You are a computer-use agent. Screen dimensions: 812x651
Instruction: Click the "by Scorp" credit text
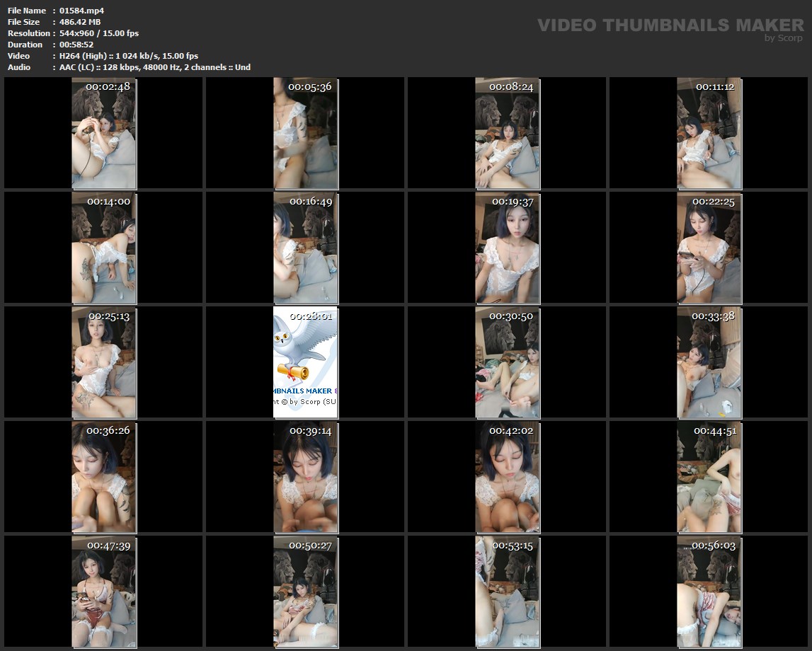click(784, 38)
